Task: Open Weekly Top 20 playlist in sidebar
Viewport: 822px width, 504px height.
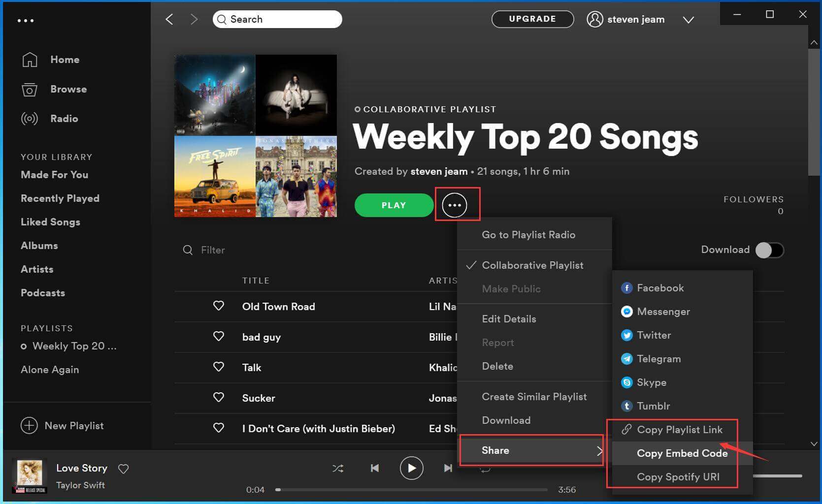Action: [74, 346]
